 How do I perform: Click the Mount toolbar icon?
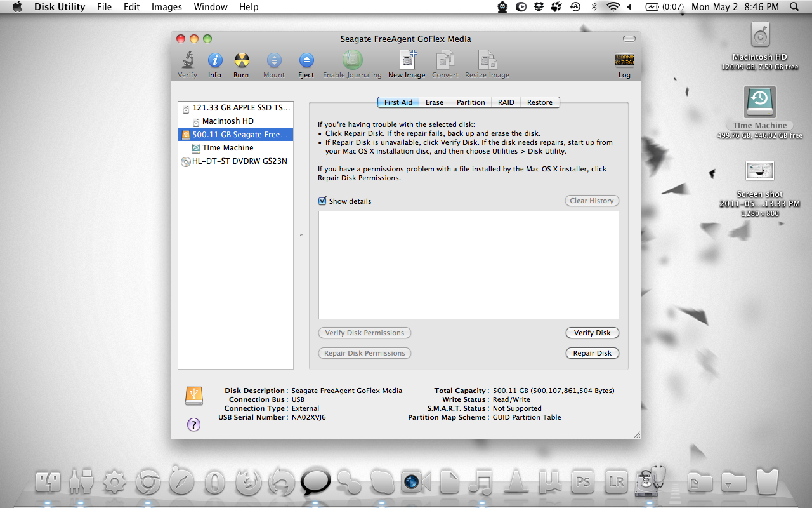pyautogui.click(x=274, y=60)
